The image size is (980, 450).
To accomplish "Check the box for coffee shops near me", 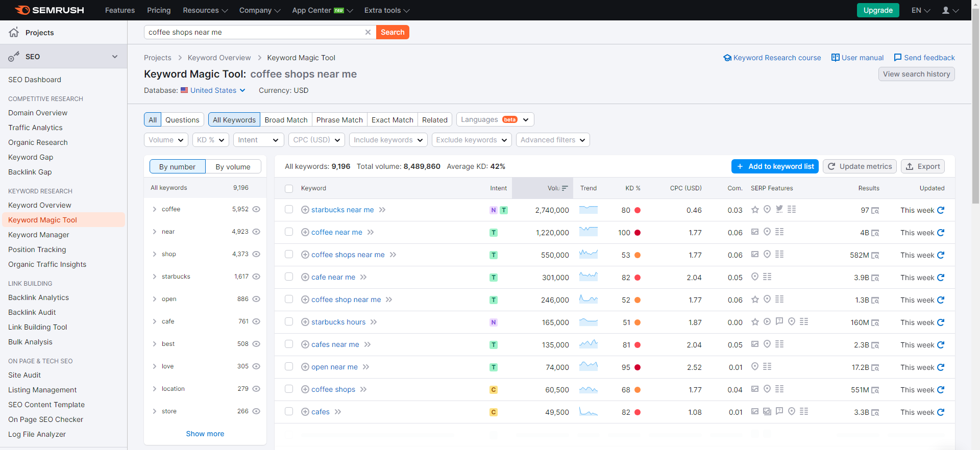I will [x=289, y=254].
